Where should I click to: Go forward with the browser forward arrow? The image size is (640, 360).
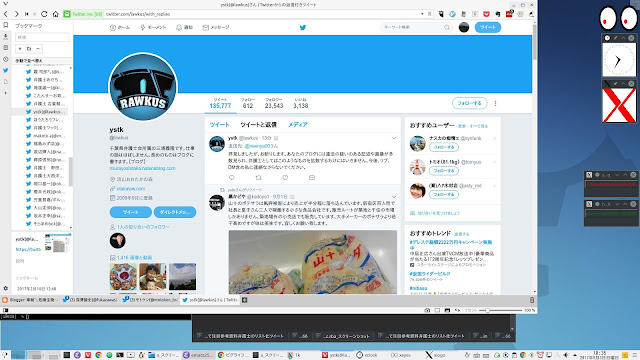point(16,14)
